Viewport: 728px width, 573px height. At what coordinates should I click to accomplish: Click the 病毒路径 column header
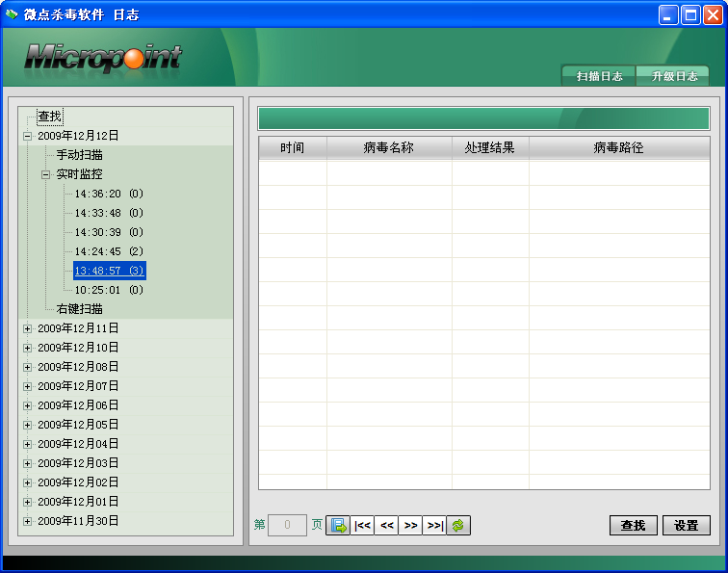coord(619,148)
